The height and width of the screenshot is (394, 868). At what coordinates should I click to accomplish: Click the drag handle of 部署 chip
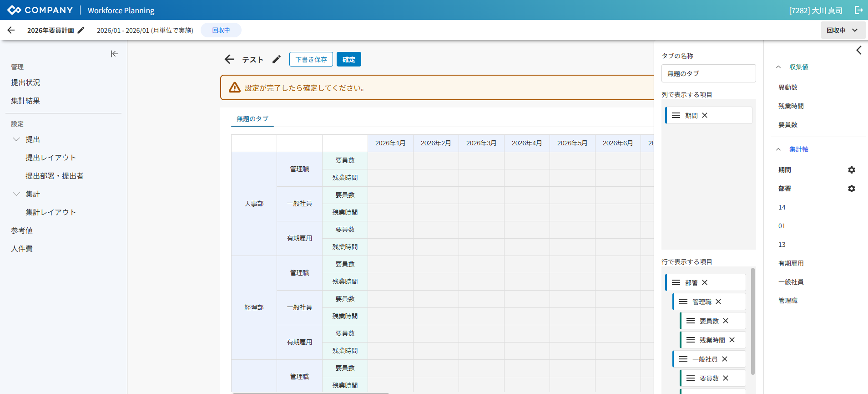[x=676, y=282]
